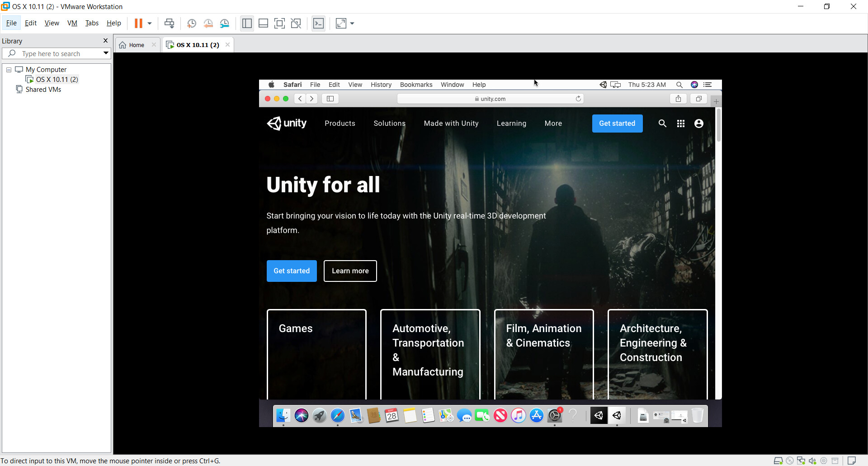Open the stretch guest dropdown arrow
This screenshot has height=466, width=868.
pyautogui.click(x=352, y=24)
